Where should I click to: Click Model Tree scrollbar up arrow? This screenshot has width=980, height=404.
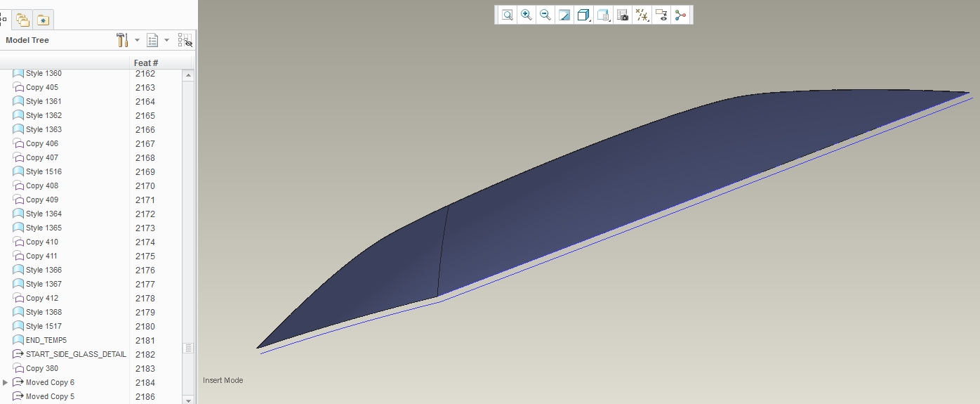click(187, 76)
